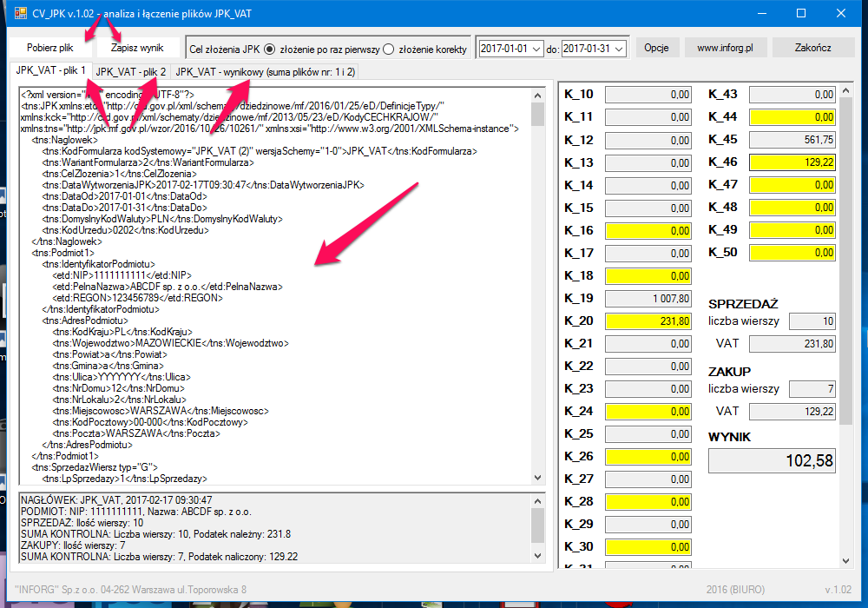This screenshot has width=868, height=608.
Task: Click the ZAKUP VAT field 129,22
Action: pyautogui.click(x=792, y=412)
